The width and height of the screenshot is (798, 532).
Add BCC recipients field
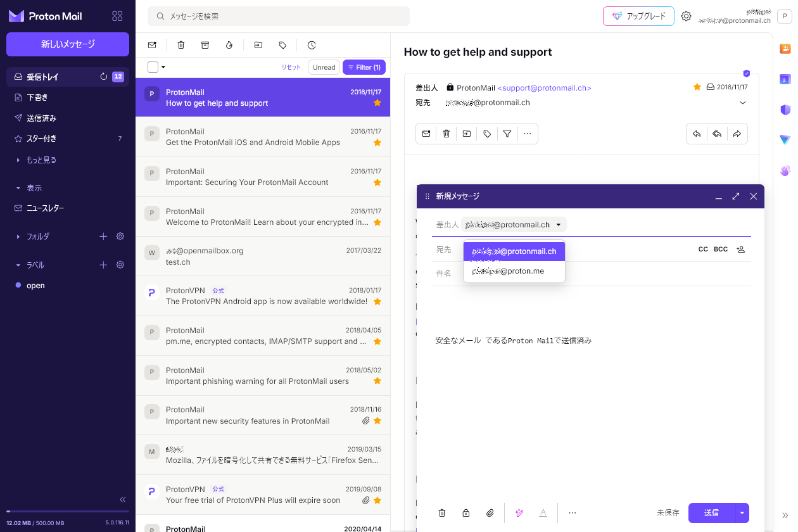(x=721, y=250)
